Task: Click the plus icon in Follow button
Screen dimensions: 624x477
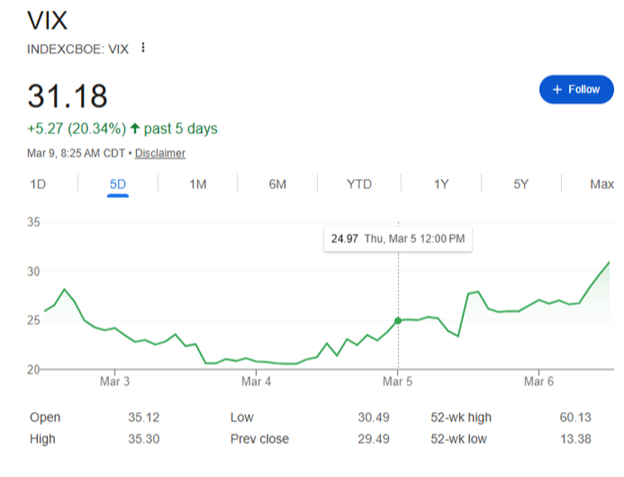Action: (557, 90)
